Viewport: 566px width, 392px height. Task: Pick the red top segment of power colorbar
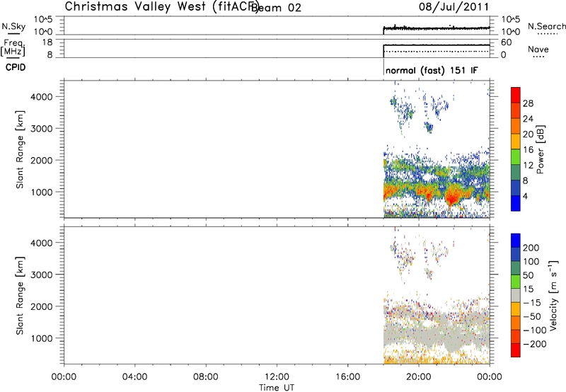516,95
